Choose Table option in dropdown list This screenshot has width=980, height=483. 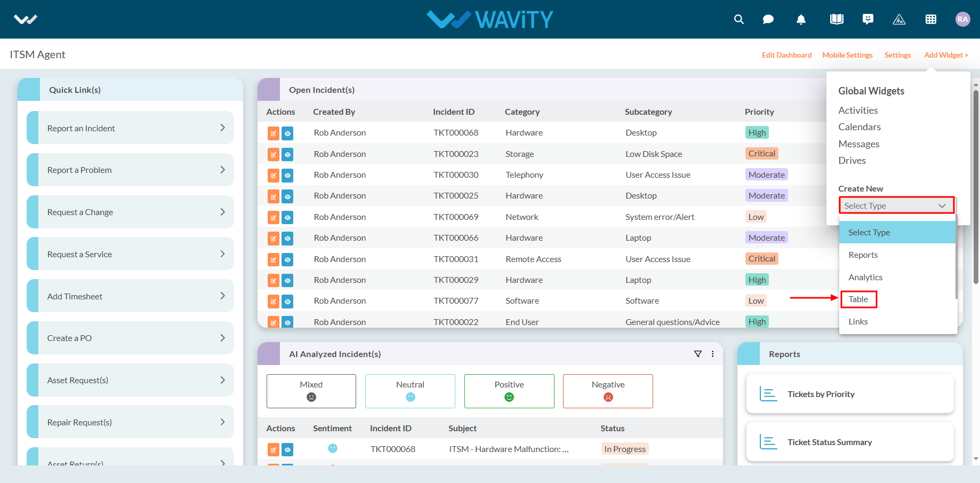(897, 299)
